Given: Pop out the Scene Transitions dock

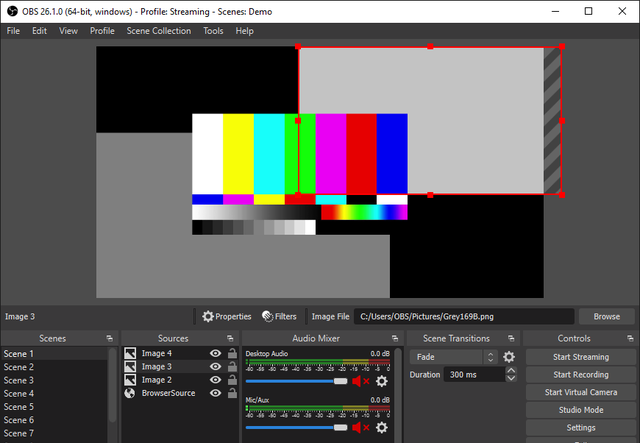Looking at the screenshot, I should [x=511, y=338].
